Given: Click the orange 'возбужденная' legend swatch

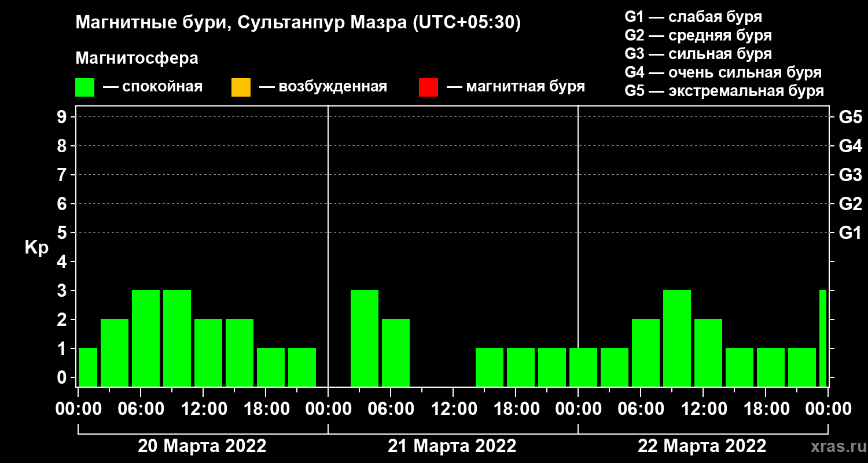Looking at the screenshot, I should tap(241, 87).
